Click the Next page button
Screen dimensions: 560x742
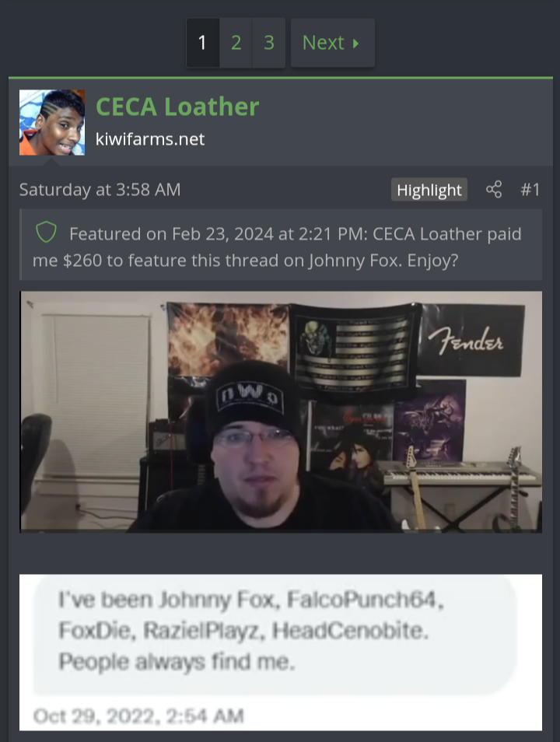[333, 43]
